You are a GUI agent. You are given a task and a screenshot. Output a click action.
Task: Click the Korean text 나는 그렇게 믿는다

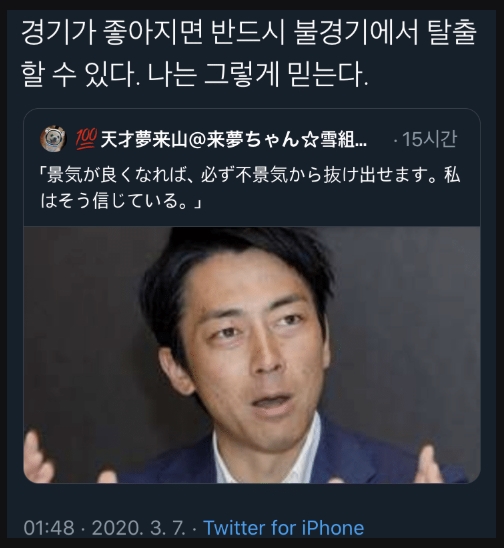258,74
